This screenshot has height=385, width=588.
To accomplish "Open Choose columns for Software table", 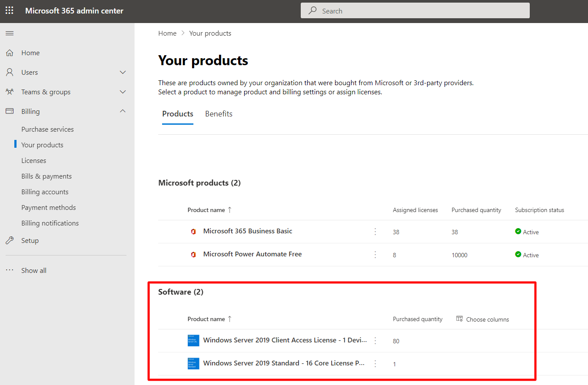I will pos(482,319).
